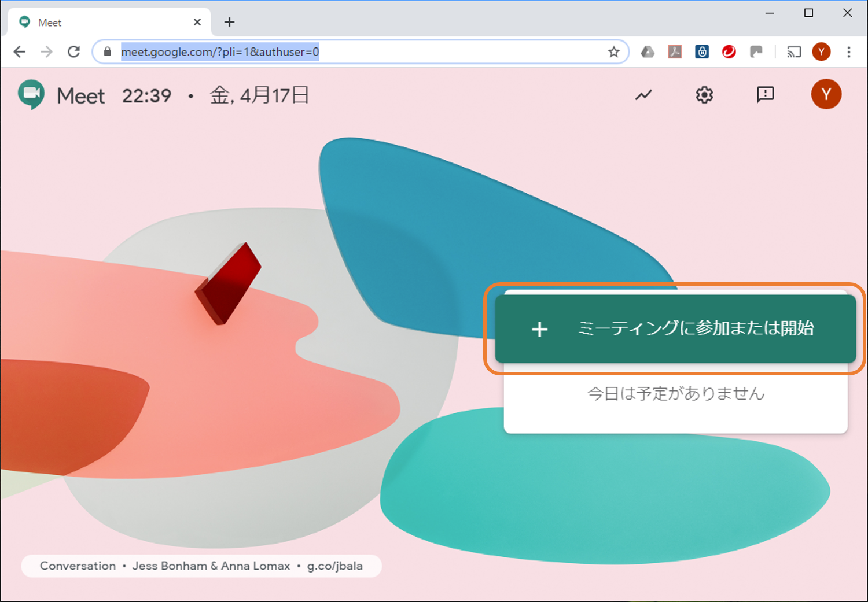Maximize the Chrome window

point(809,13)
